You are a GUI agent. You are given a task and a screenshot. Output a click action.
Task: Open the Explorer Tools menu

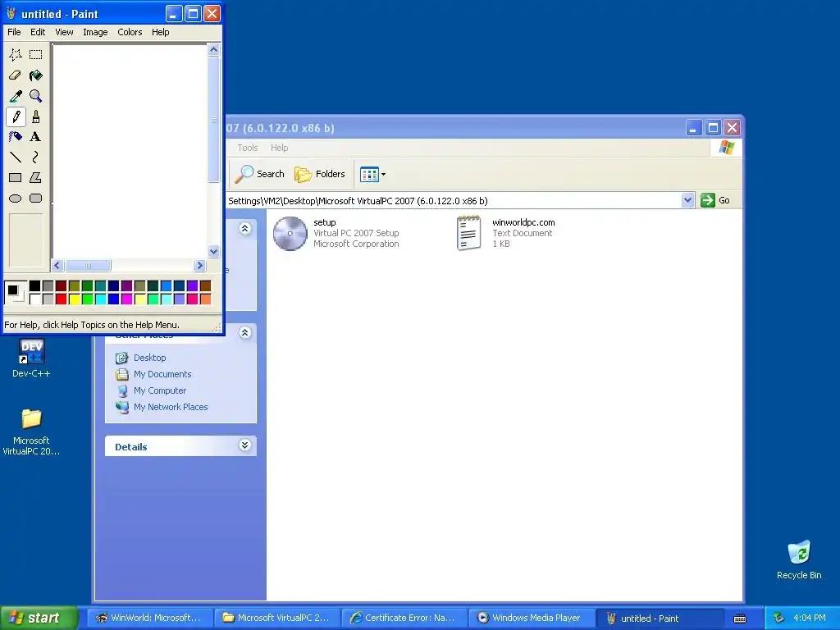248,148
